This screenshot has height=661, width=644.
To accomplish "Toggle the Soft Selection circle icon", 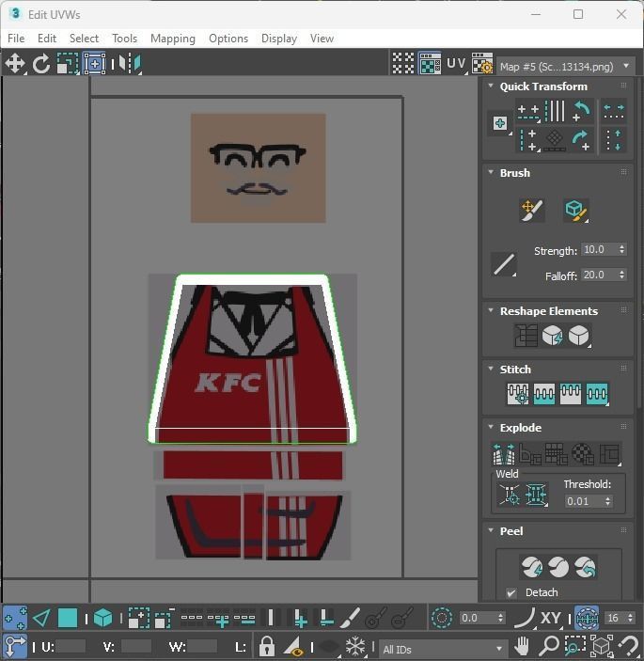I will coord(442,618).
